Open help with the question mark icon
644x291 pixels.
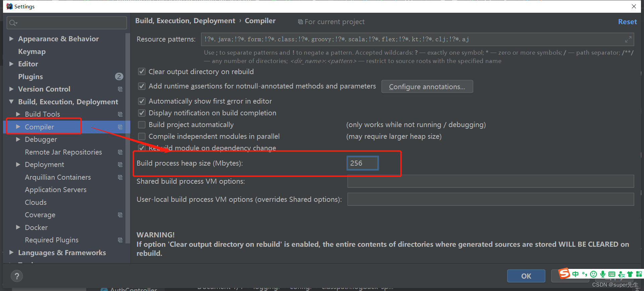17,276
